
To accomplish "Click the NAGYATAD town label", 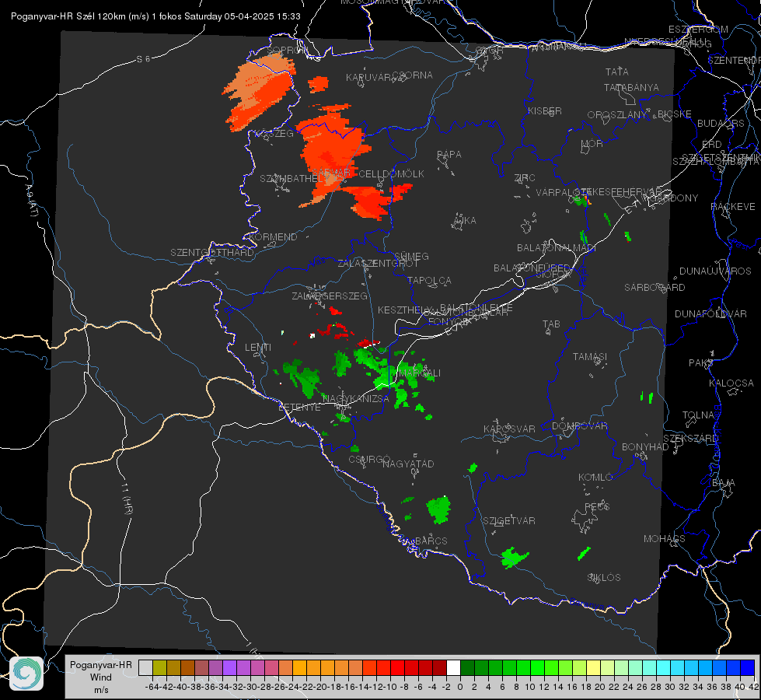I will [x=408, y=464].
